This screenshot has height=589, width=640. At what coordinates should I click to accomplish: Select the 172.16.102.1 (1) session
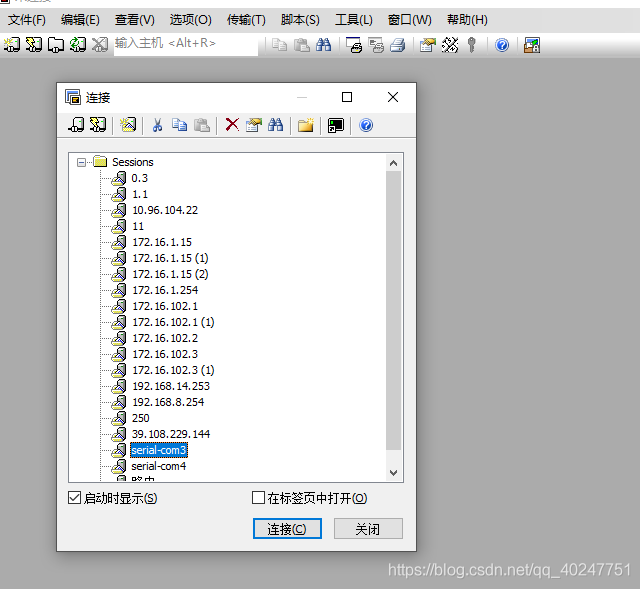click(173, 322)
